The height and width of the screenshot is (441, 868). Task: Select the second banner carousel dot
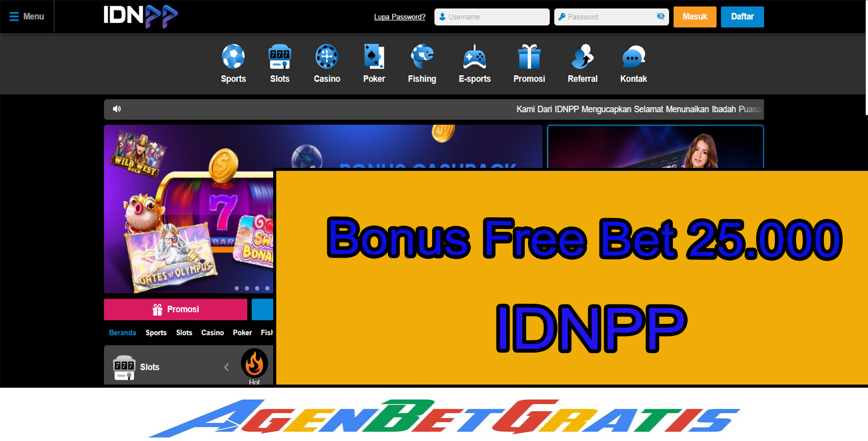[247, 288]
